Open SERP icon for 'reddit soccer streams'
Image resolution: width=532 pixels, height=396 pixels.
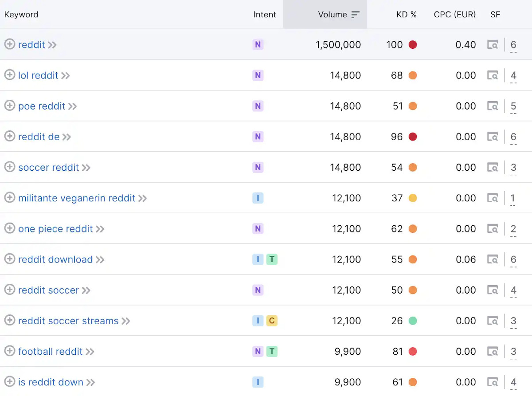493,320
